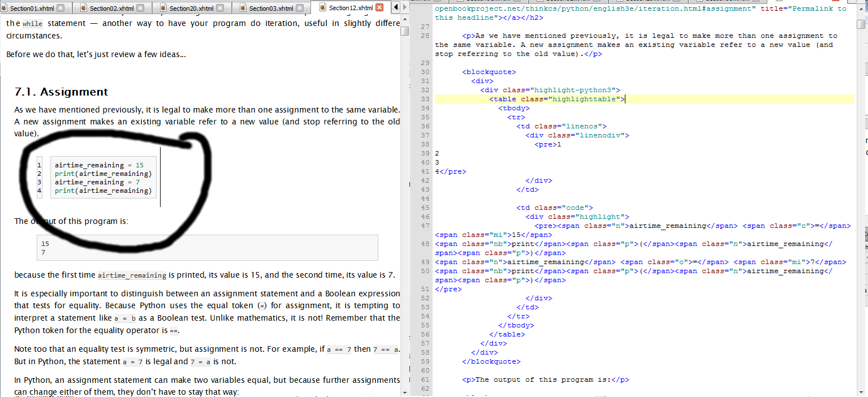Viewport: 868px width, 397px height.
Task: Activate the Section12.xhtml tab
Action: pos(351,8)
